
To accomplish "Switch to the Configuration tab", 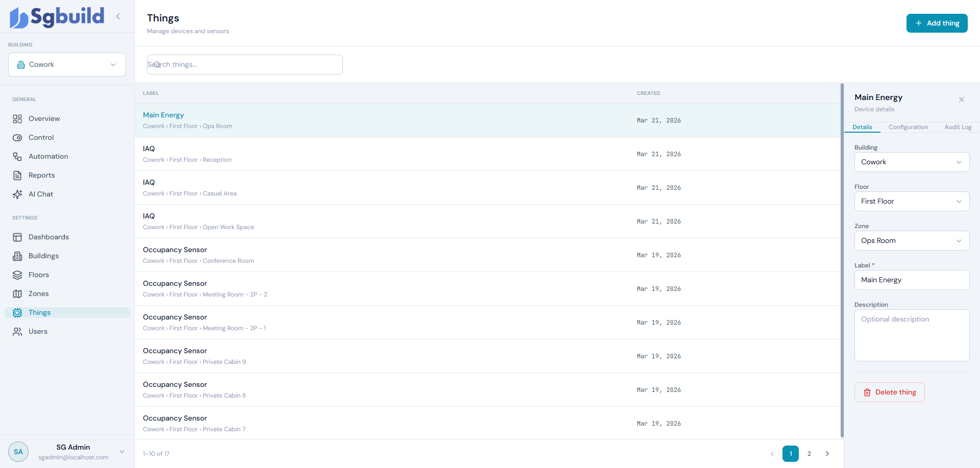I will [x=908, y=127].
